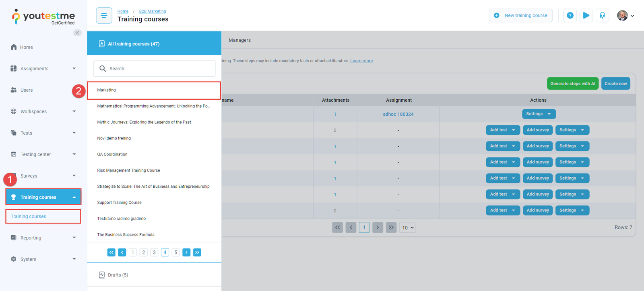The image size is (644, 291).
Task: Go to page 3 of course list
Action: tap(154, 252)
